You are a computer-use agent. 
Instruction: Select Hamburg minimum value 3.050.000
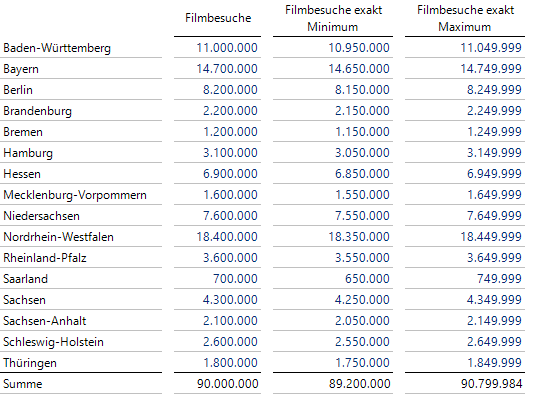point(362,153)
